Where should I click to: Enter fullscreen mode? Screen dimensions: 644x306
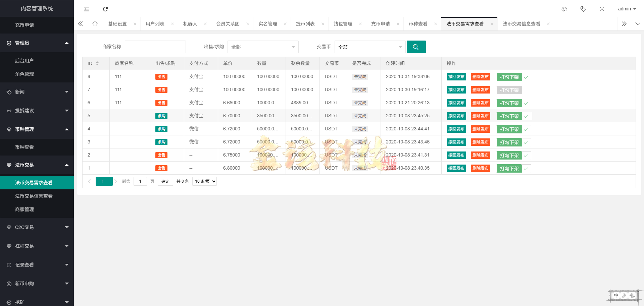(602, 9)
